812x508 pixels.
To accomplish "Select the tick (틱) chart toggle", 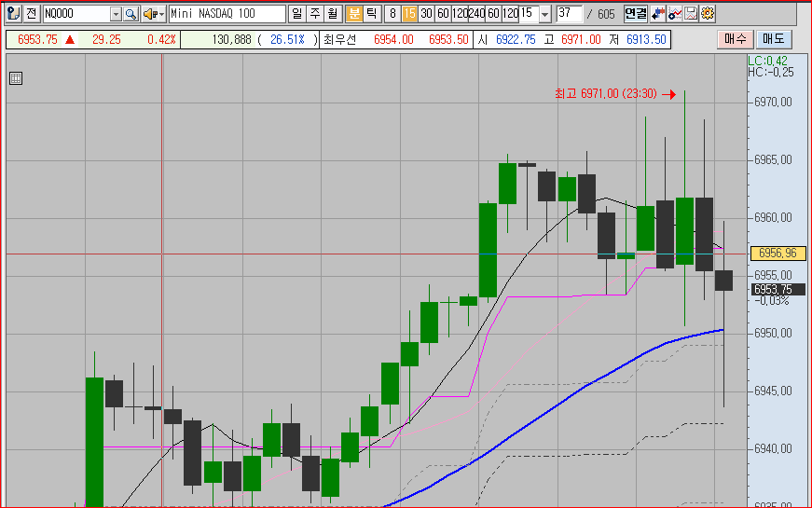I will coord(371,13).
